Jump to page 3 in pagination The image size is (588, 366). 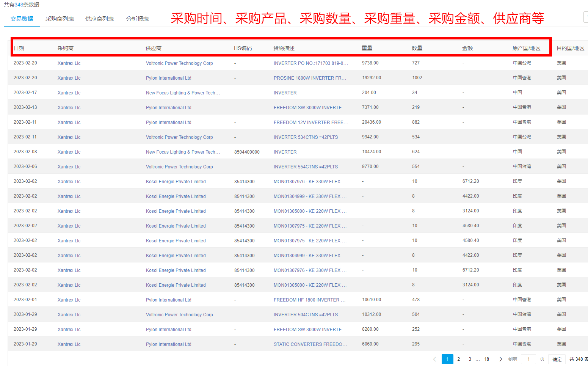coord(470,359)
